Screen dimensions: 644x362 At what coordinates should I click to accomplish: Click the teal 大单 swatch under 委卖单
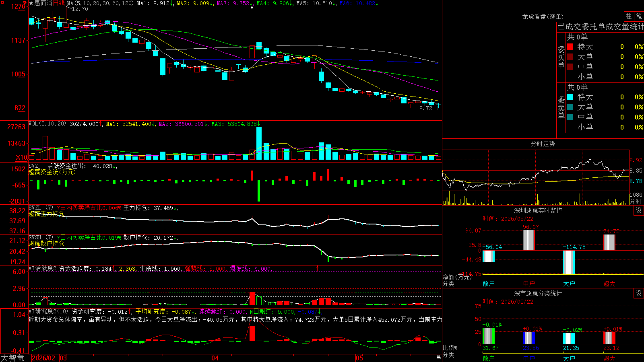point(570,107)
